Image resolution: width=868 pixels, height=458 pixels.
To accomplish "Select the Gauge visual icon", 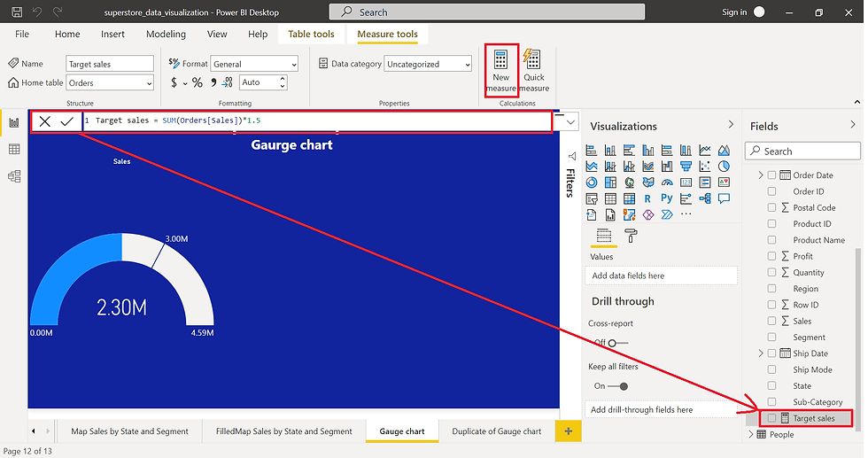I will (667, 182).
